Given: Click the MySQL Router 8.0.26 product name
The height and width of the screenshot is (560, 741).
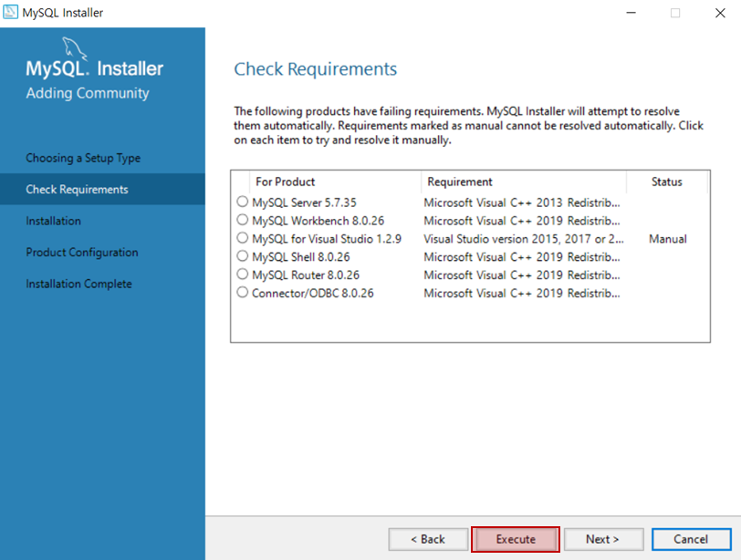Looking at the screenshot, I should pyautogui.click(x=306, y=275).
